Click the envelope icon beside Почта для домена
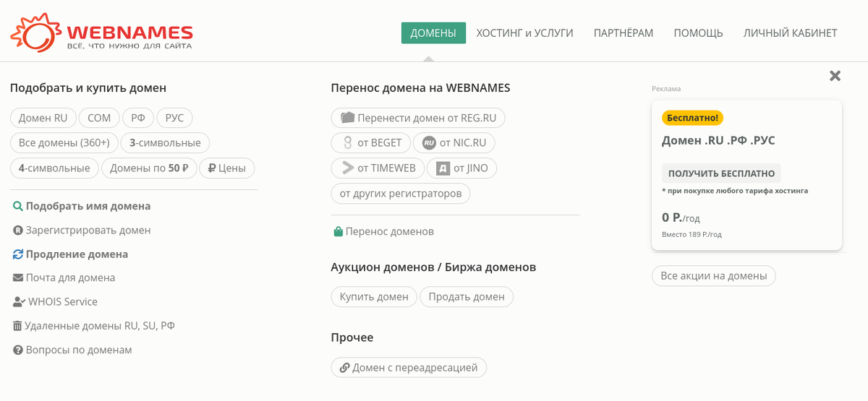Image resolution: width=868 pixels, height=401 pixels. [x=18, y=277]
